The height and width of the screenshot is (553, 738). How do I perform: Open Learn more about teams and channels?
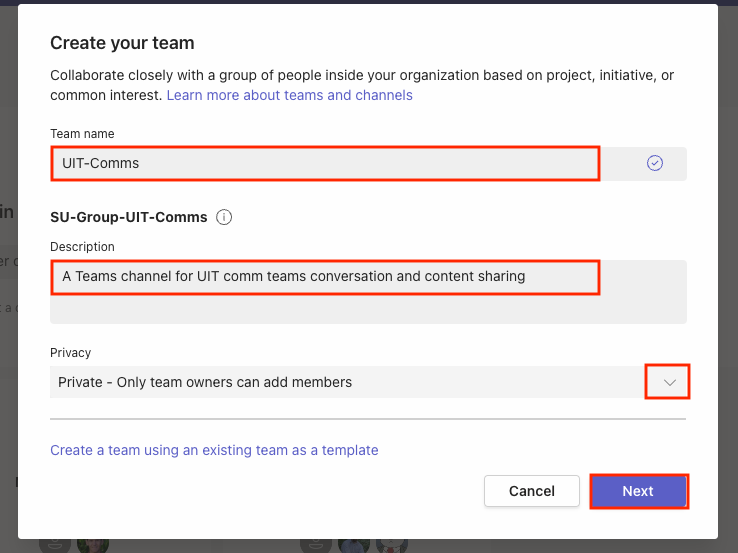289,95
